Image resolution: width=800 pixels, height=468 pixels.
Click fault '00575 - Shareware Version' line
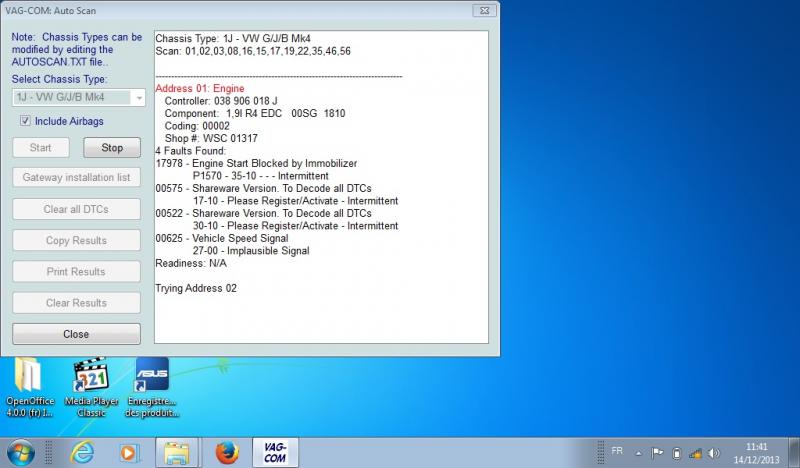point(263,188)
